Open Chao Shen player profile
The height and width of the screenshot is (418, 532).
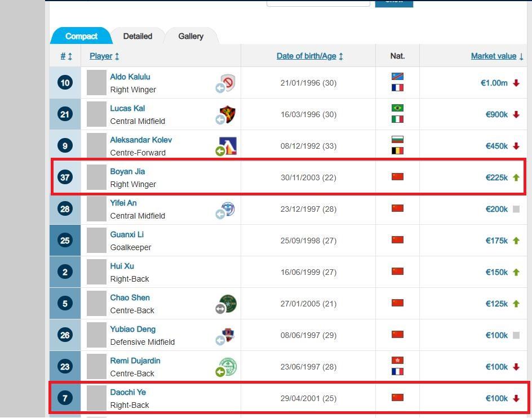click(x=130, y=297)
